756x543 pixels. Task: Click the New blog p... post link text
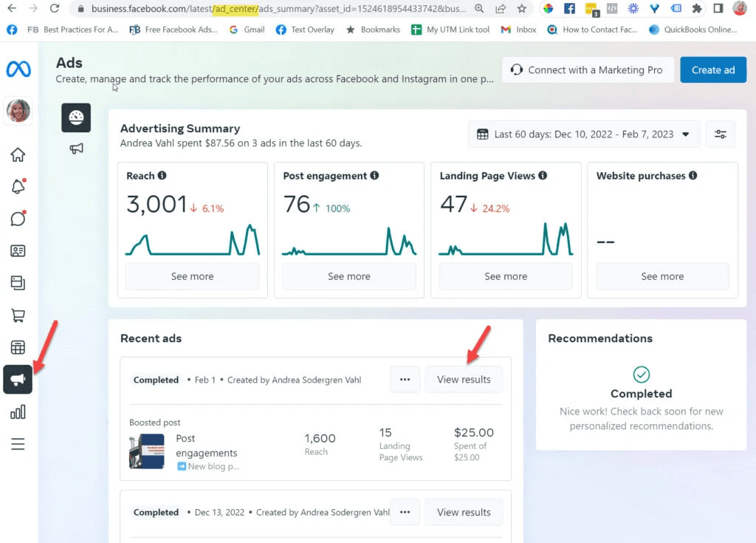(x=213, y=466)
